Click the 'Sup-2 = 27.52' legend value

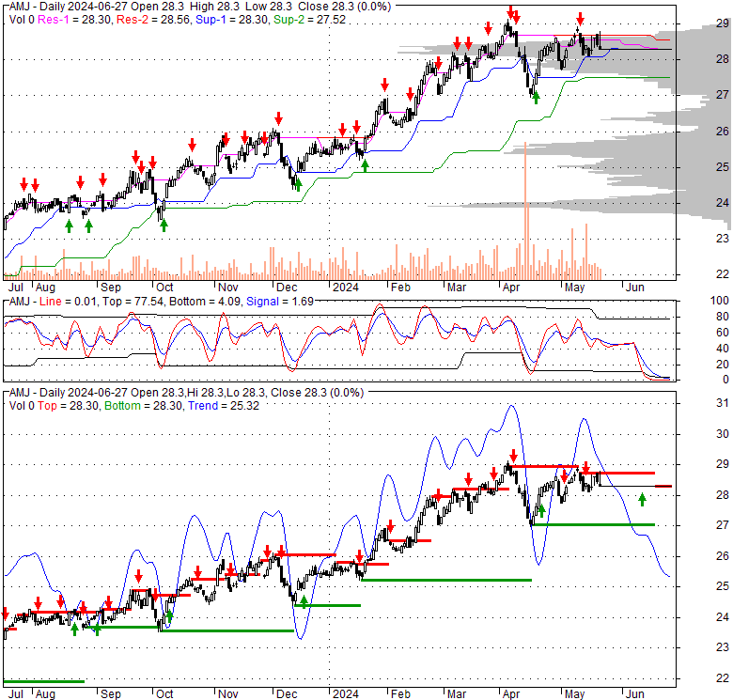coord(309,20)
